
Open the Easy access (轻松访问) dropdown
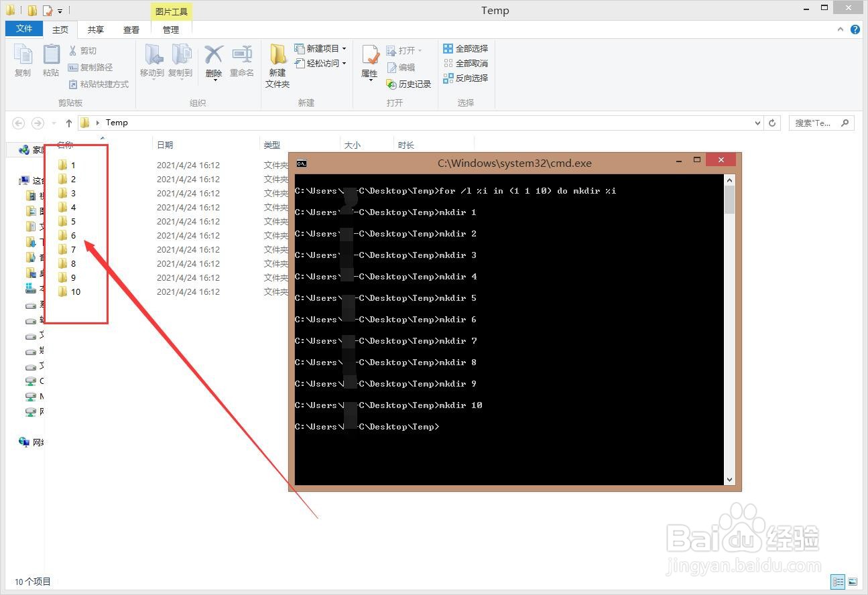320,64
